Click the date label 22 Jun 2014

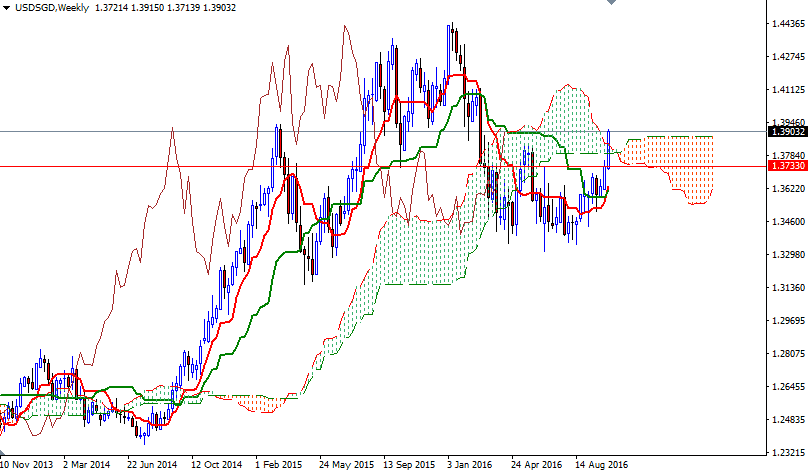coord(152,465)
